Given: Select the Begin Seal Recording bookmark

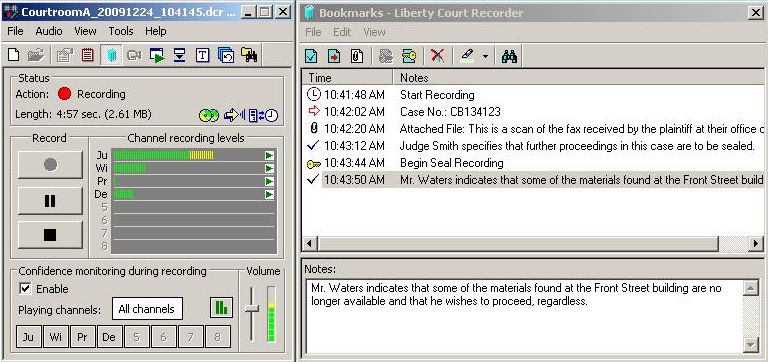Looking at the screenshot, I should [x=532, y=163].
